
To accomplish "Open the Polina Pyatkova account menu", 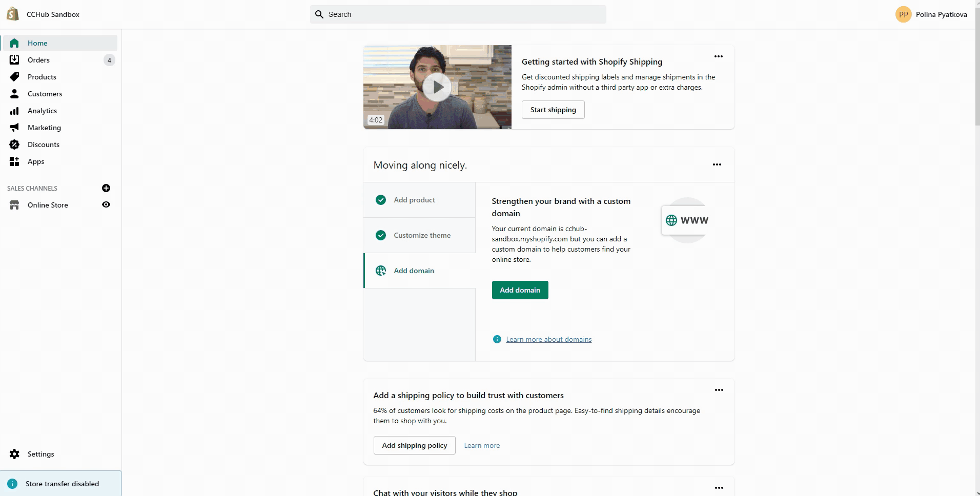I will click(931, 14).
